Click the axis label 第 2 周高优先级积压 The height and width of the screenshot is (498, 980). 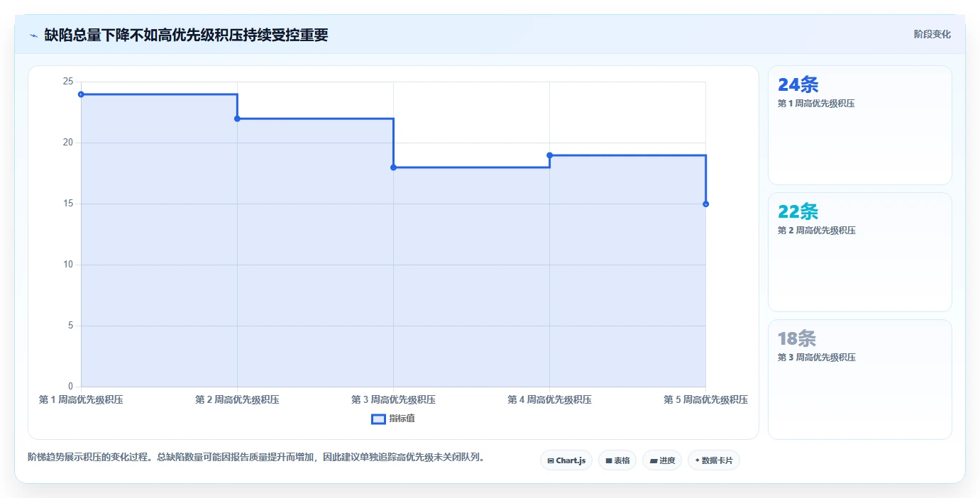point(237,400)
